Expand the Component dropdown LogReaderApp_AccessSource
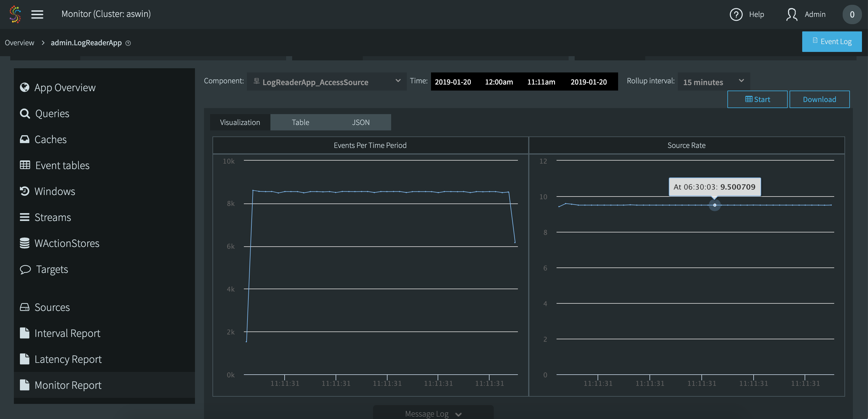The height and width of the screenshot is (419, 868). 327,82
